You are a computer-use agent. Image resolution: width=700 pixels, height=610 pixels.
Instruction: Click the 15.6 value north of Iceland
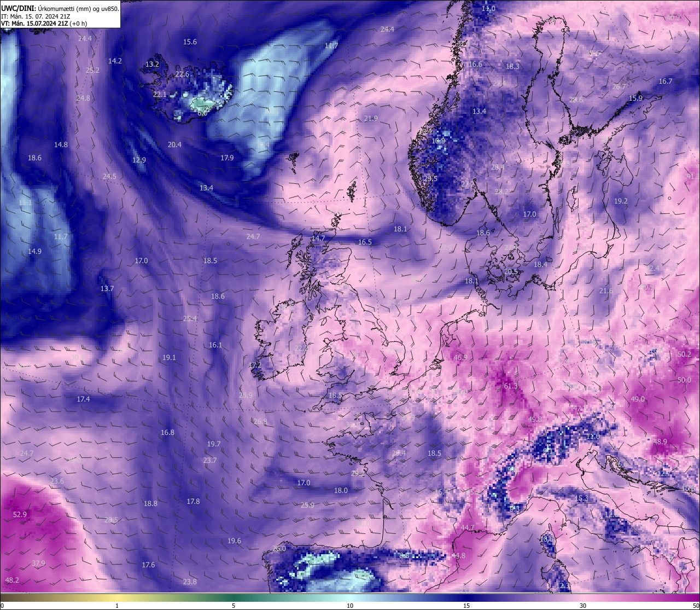(x=190, y=42)
